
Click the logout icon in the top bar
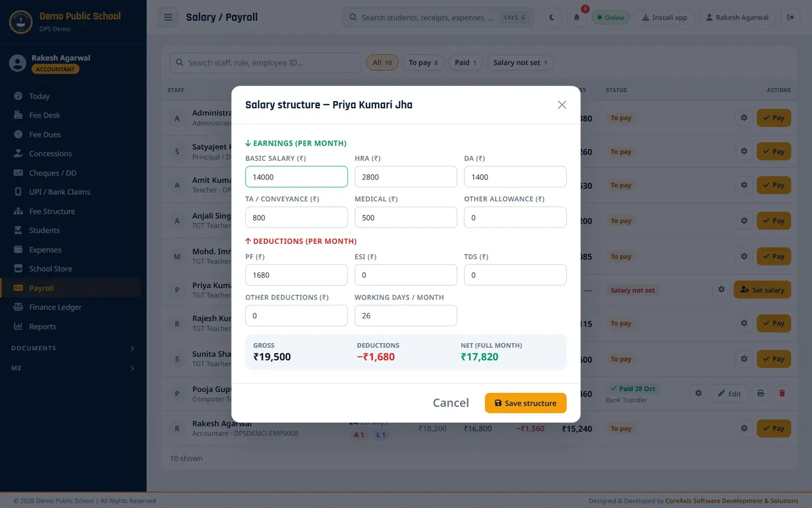pyautogui.click(x=791, y=17)
